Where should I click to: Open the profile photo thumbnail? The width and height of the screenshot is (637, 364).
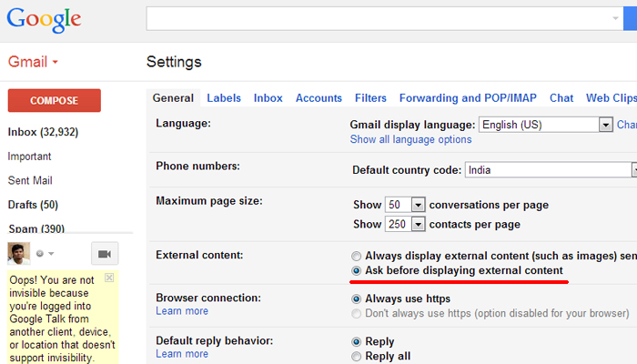coord(19,253)
